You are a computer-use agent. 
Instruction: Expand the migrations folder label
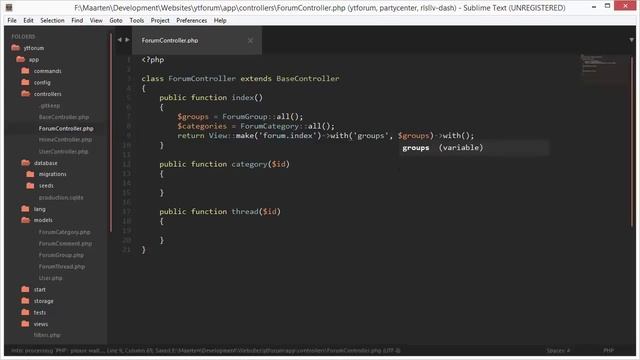pyautogui.click(x=52, y=174)
